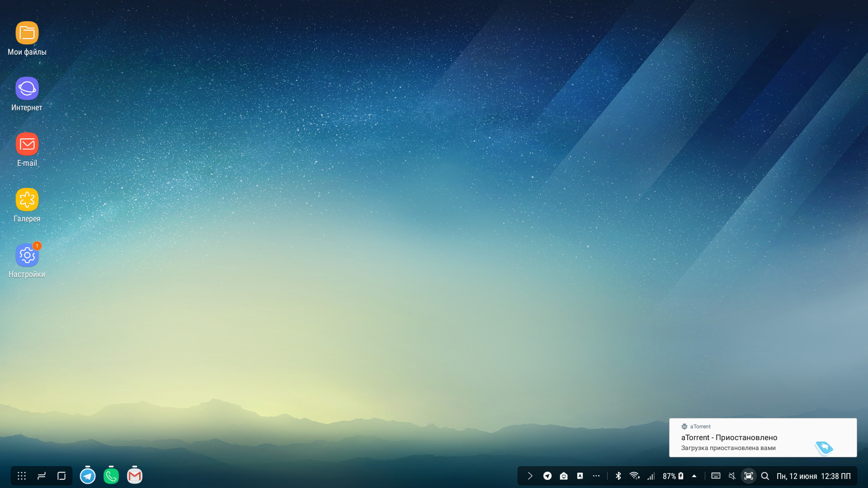Toggle Bluetooth from the status tray

coord(618,476)
